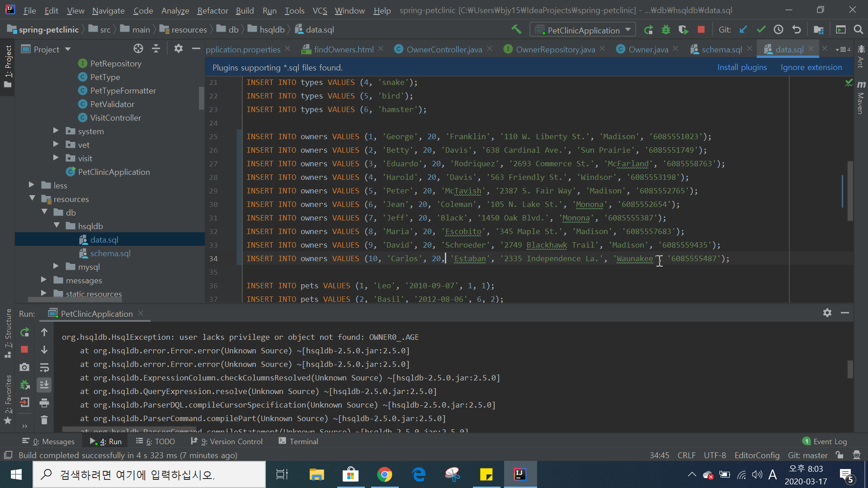Rerun PetClinicApplication in Run panel
868x488 pixels.
[24, 333]
